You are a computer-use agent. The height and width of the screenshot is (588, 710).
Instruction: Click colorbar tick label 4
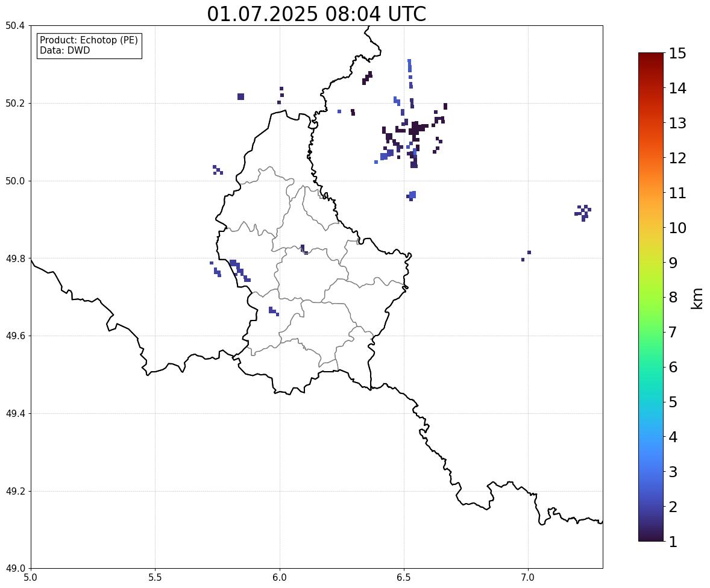673,437
